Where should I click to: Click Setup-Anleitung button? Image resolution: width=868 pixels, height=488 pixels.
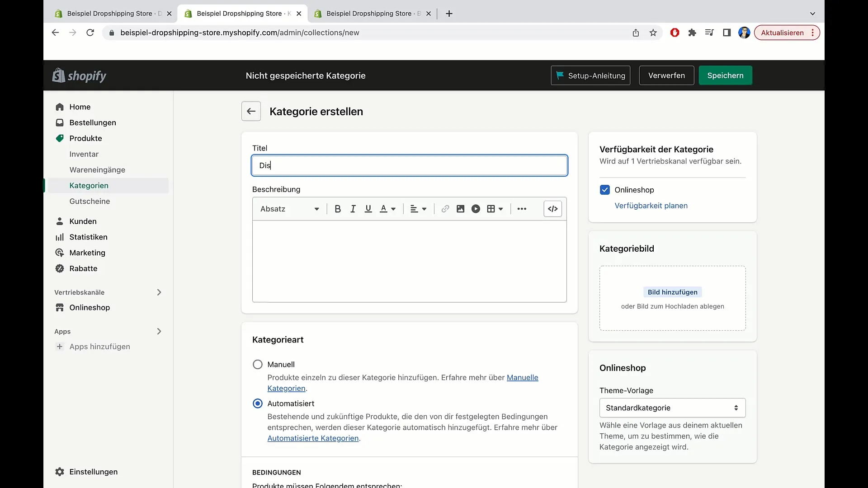(590, 75)
